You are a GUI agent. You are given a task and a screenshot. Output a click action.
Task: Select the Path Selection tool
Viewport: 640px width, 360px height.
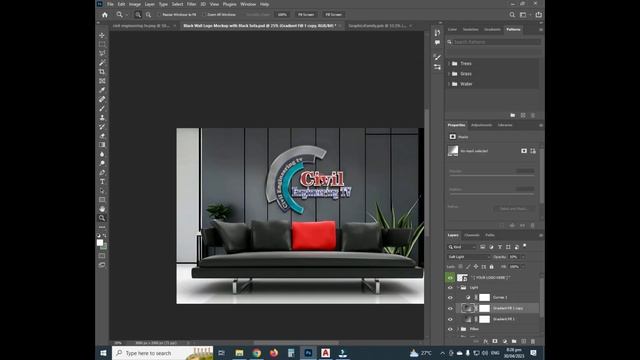click(102, 191)
